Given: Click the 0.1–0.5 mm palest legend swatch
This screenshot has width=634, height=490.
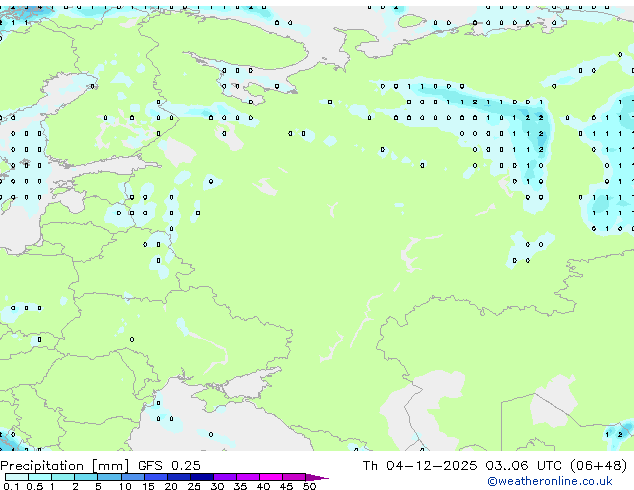Looking at the screenshot, I should tap(17, 477).
